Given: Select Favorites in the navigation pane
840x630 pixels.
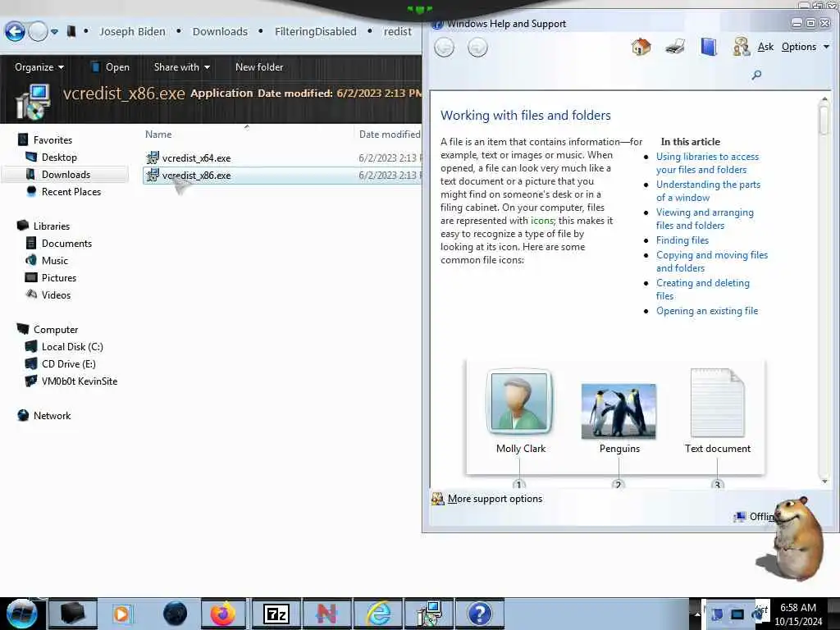Looking at the screenshot, I should point(52,140).
